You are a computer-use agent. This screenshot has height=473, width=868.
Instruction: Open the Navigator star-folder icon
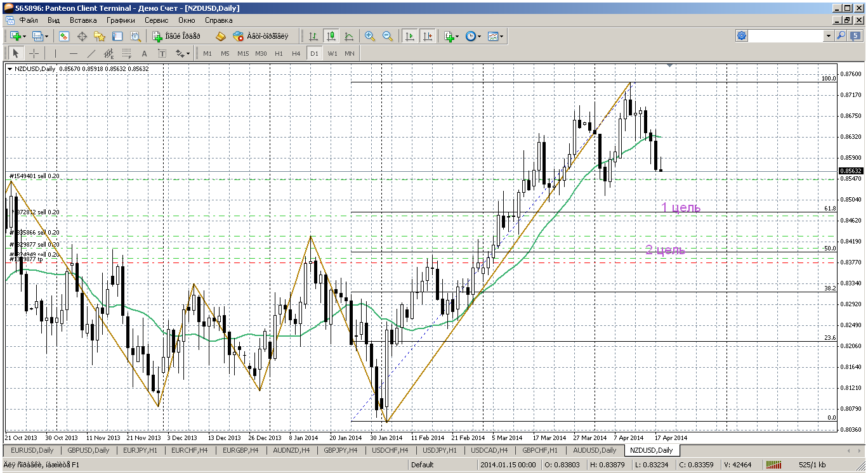click(100, 37)
